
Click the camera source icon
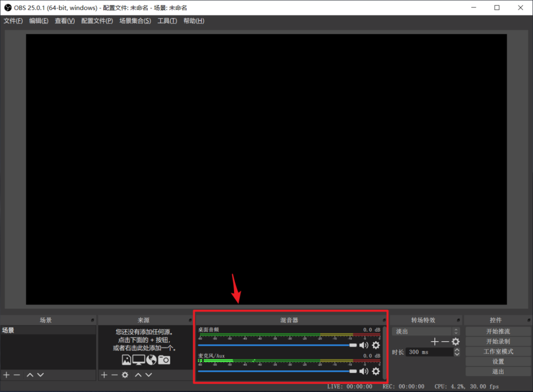pyautogui.click(x=164, y=360)
